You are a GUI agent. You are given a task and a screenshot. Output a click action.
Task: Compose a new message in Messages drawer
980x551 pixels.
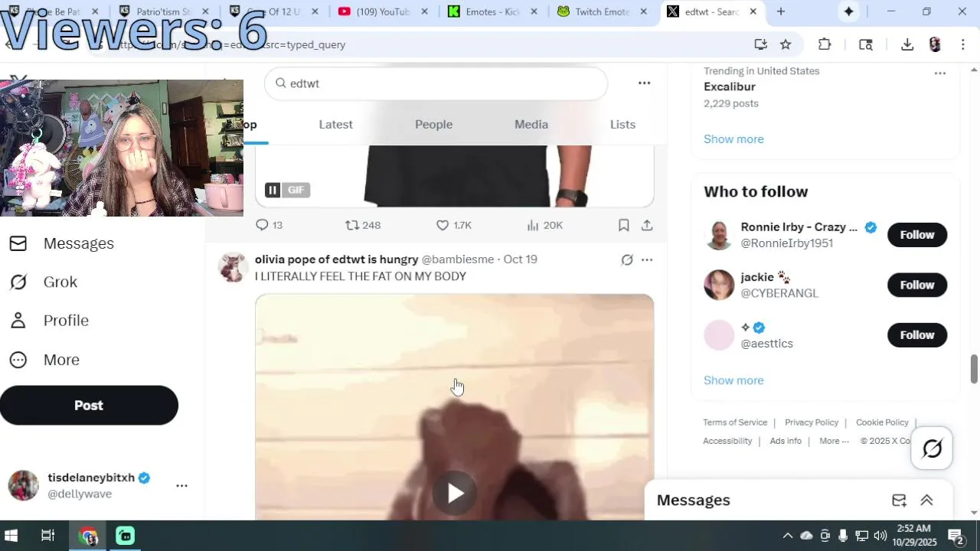[899, 500]
